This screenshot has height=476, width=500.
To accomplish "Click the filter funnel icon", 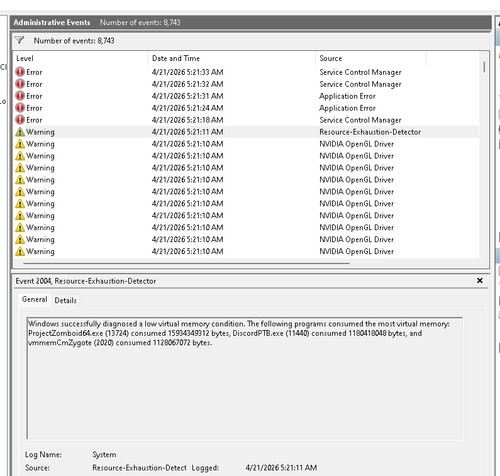I will coord(19,41).
